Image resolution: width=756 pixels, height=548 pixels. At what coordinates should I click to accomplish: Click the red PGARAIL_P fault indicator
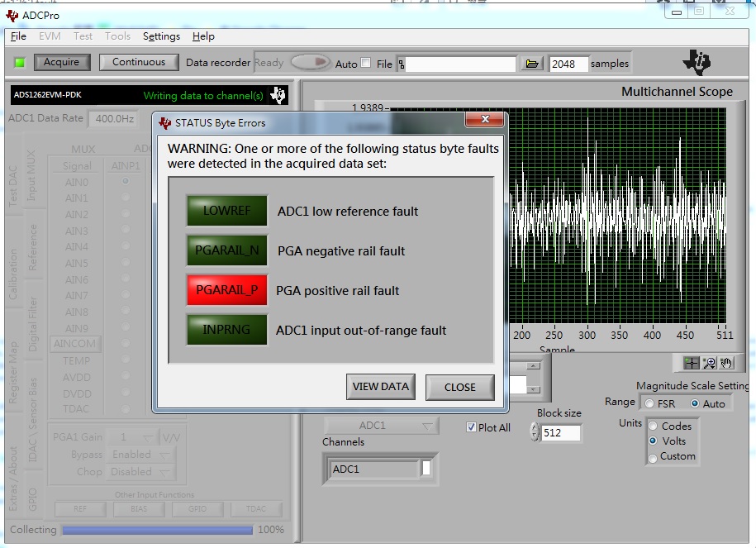pyautogui.click(x=226, y=290)
